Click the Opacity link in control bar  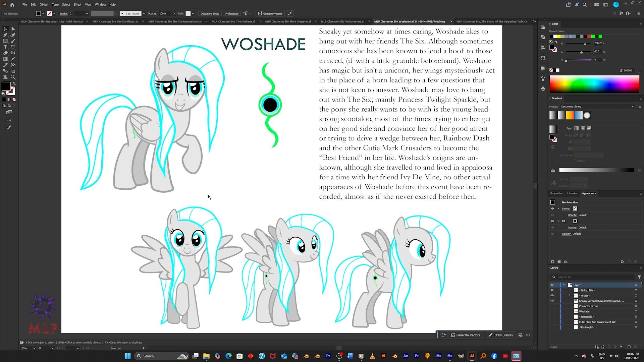[152, 14]
